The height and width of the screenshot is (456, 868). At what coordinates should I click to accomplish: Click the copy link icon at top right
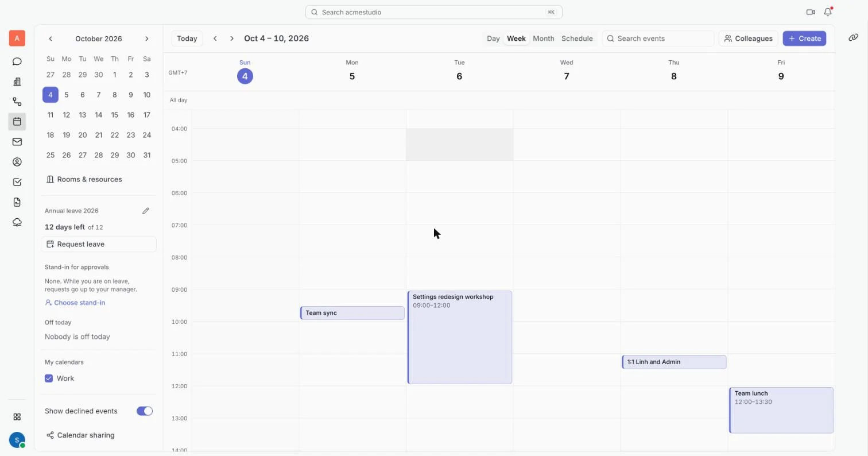point(853,37)
